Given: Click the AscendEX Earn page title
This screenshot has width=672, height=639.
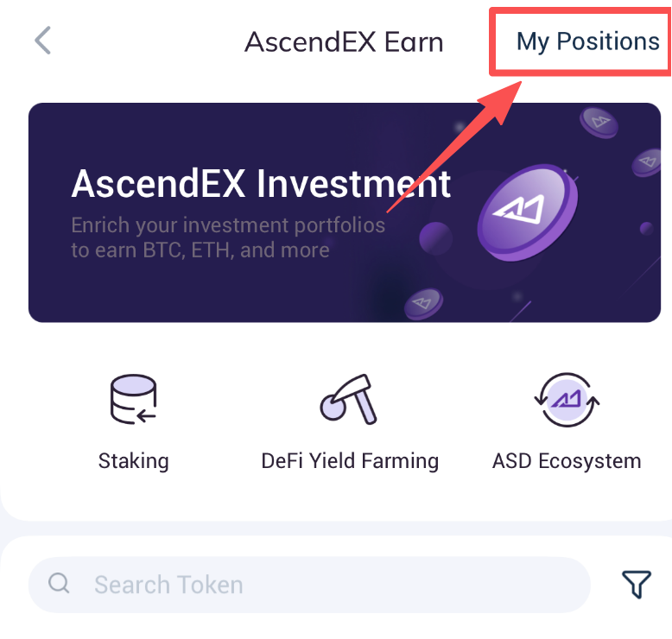Looking at the screenshot, I should coord(344,41).
